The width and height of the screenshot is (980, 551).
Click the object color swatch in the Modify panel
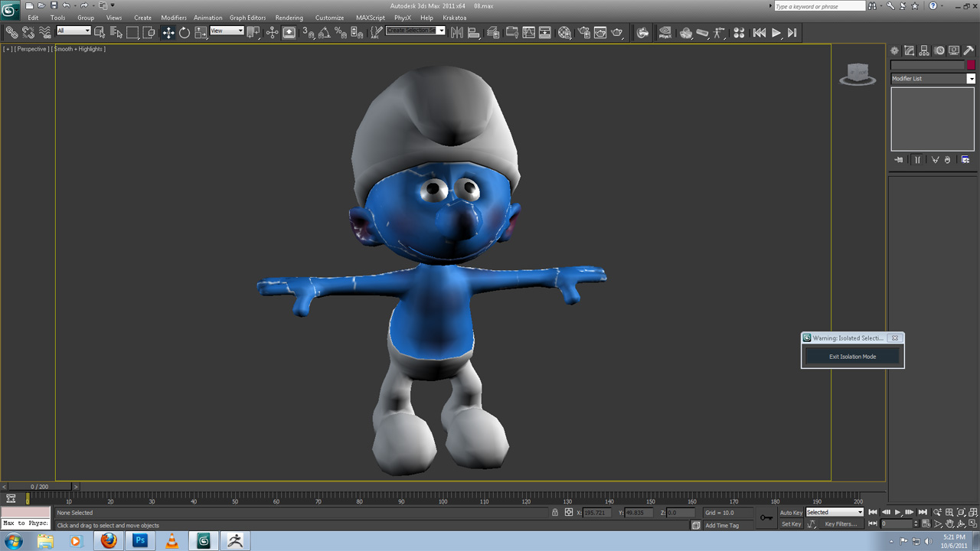(x=971, y=65)
